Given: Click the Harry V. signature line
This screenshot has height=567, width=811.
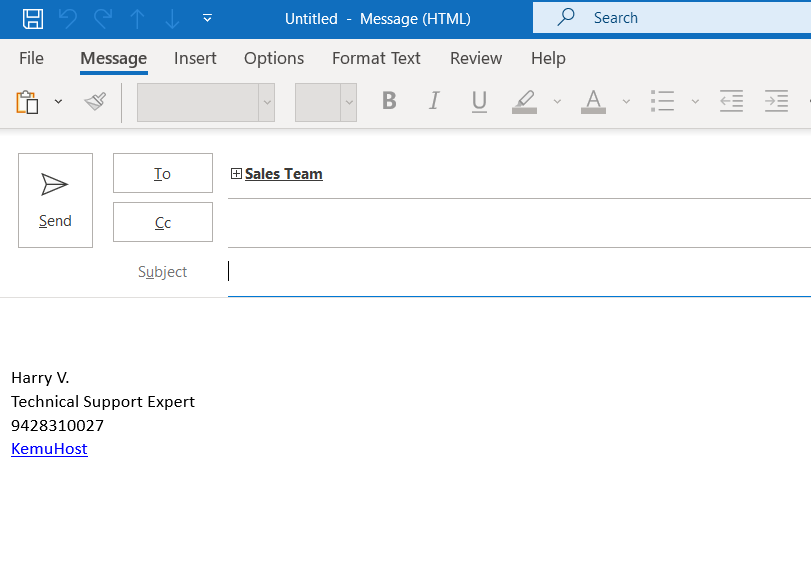Looking at the screenshot, I should click(40, 378).
